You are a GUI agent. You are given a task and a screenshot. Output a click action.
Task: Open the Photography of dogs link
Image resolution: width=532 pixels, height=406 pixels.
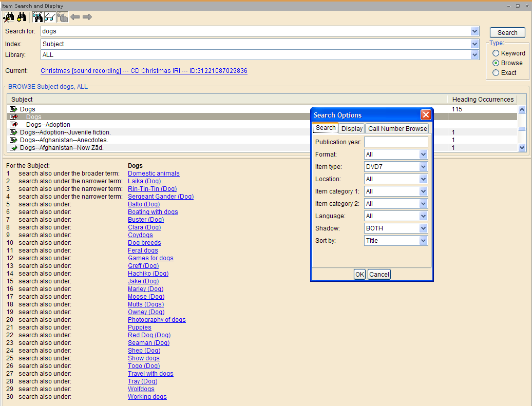click(157, 320)
